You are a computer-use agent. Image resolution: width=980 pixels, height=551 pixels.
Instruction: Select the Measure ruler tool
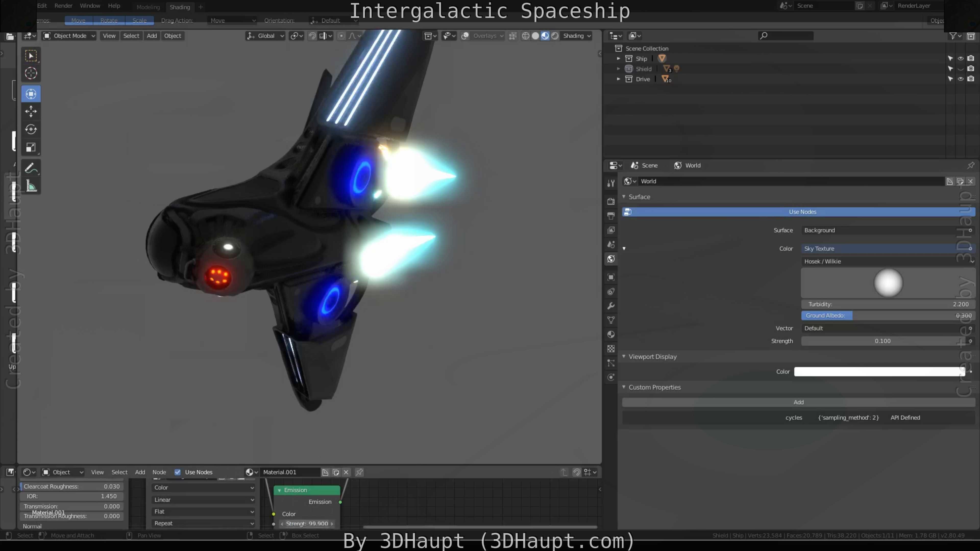click(x=31, y=186)
